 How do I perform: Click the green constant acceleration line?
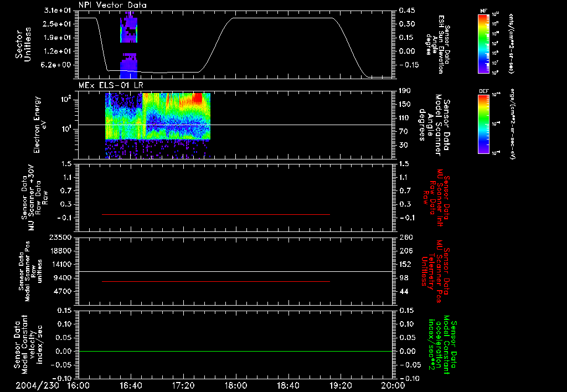click(235, 351)
